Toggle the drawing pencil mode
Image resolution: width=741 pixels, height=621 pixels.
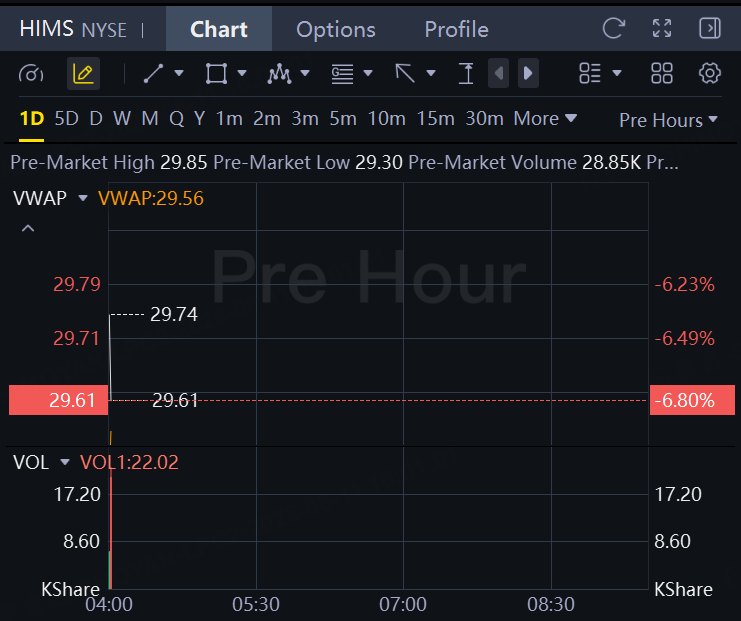click(83, 73)
